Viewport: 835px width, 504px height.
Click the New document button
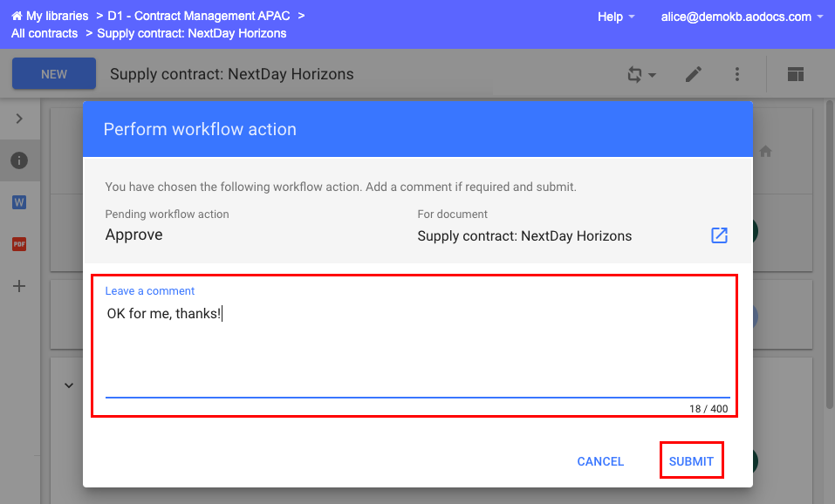pyautogui.click(x=54, y=74)
